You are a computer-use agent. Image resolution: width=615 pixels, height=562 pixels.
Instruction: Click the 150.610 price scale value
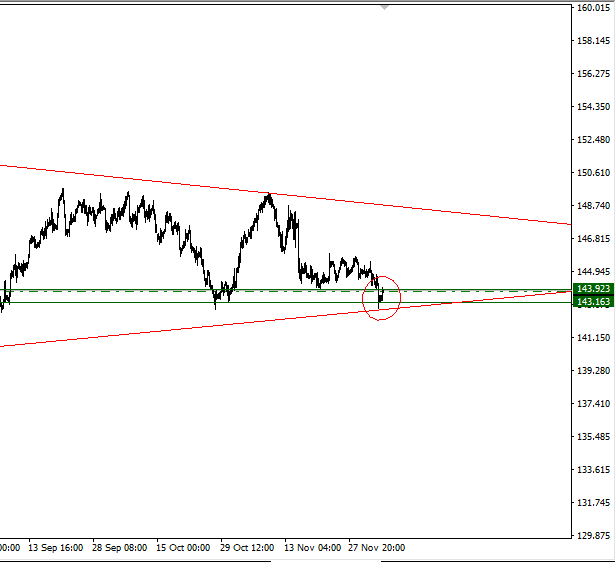[x=593, y=173]
